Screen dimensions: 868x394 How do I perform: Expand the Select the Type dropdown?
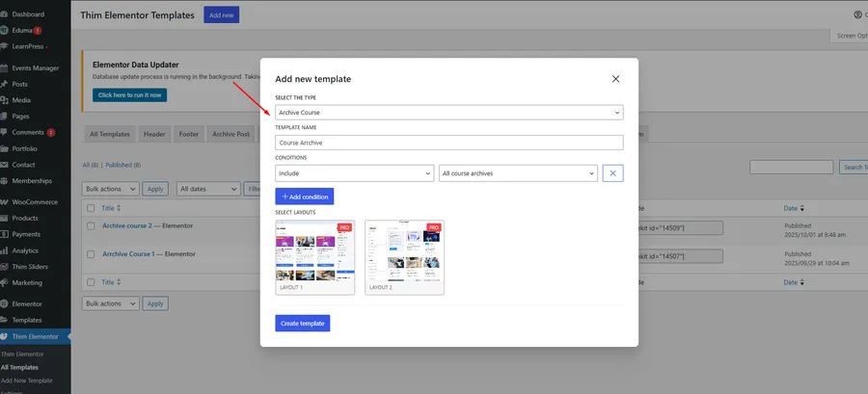[448, 113]
